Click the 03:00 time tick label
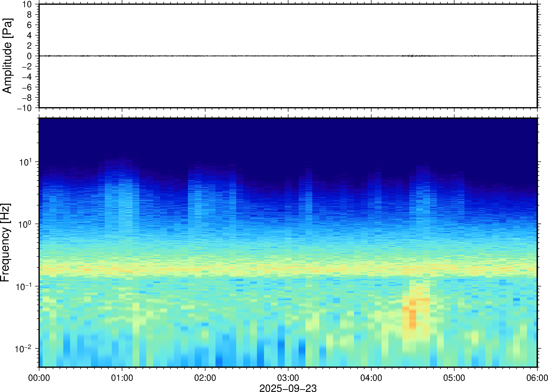The image size is (548, 392). click(x=288, y=378)
